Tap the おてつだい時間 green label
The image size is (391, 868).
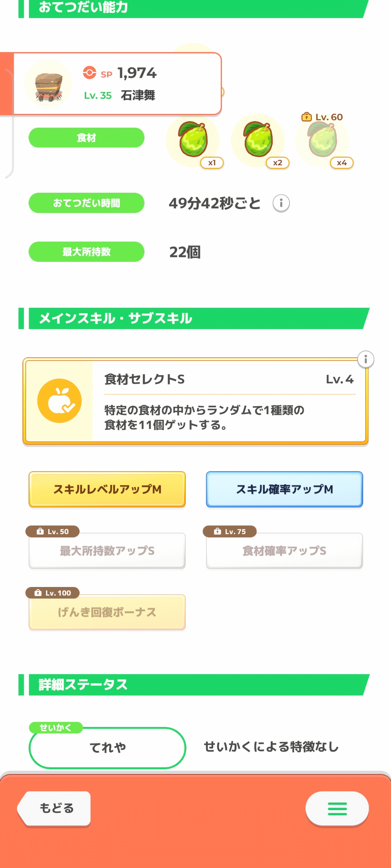click(x=87, y=203)
